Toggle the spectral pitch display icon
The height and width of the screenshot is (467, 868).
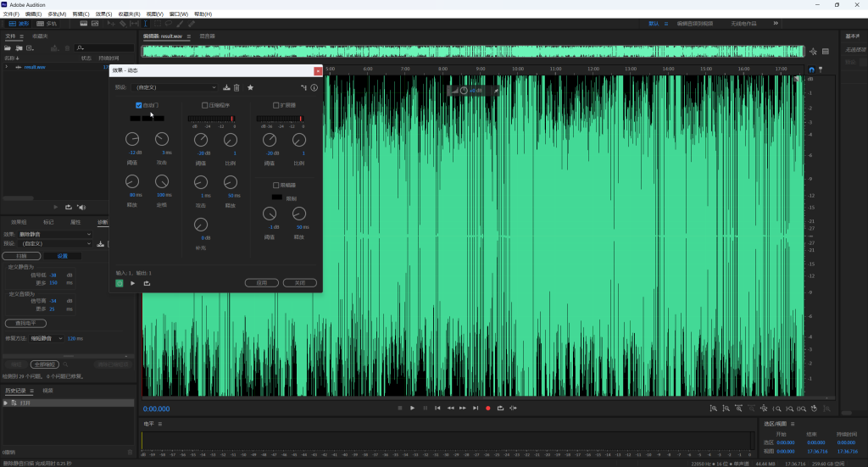point(95,24)
